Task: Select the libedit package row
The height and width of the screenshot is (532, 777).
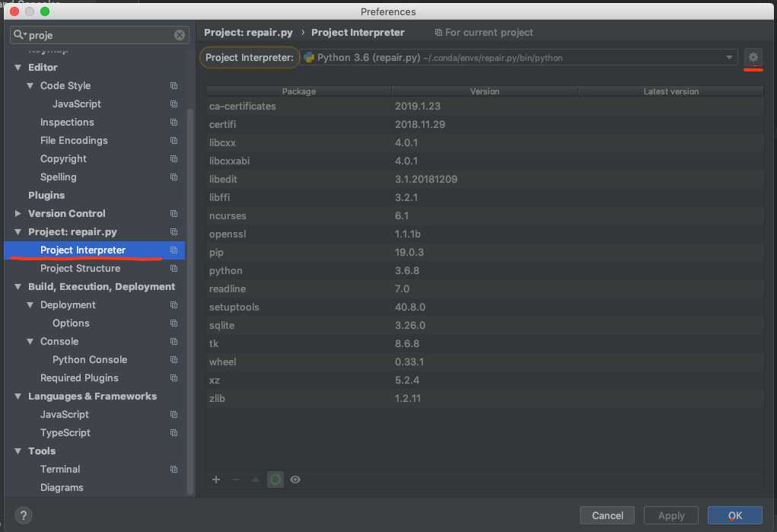Action: pyautogui.click(x=485, y=179)
